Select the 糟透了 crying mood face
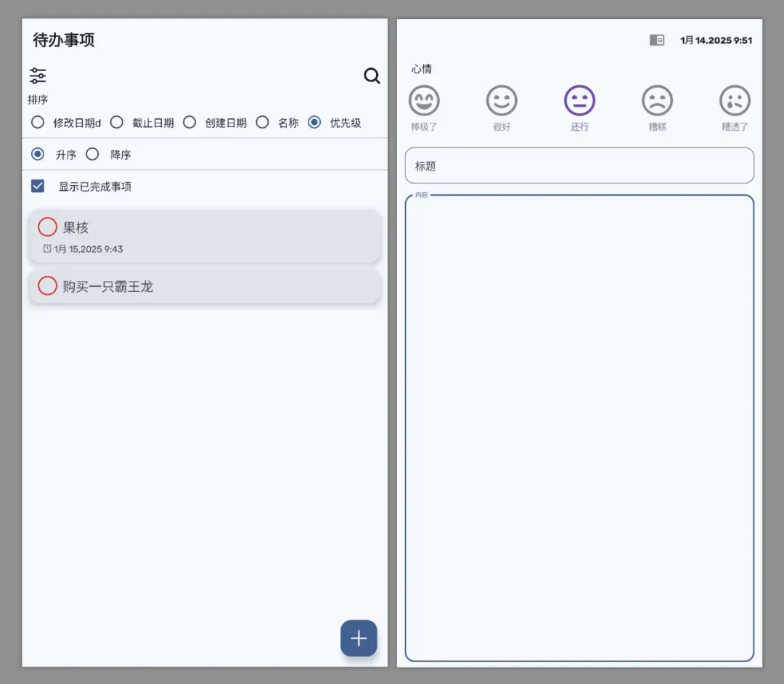 [735, 100]
